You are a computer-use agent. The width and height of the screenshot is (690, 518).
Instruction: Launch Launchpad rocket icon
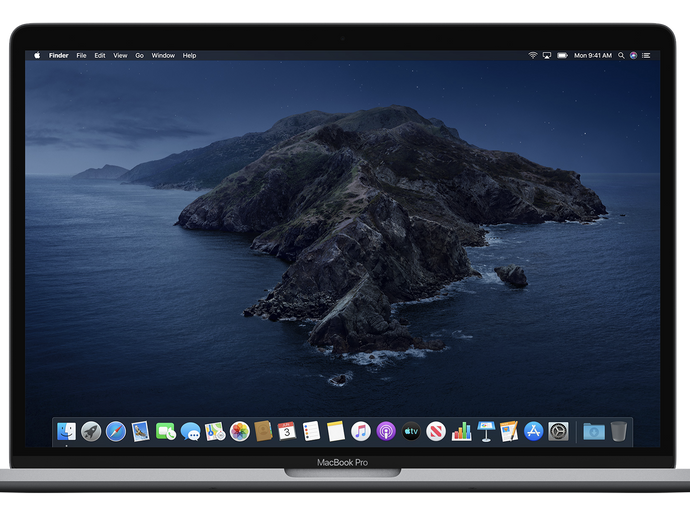tap(91, 431)
